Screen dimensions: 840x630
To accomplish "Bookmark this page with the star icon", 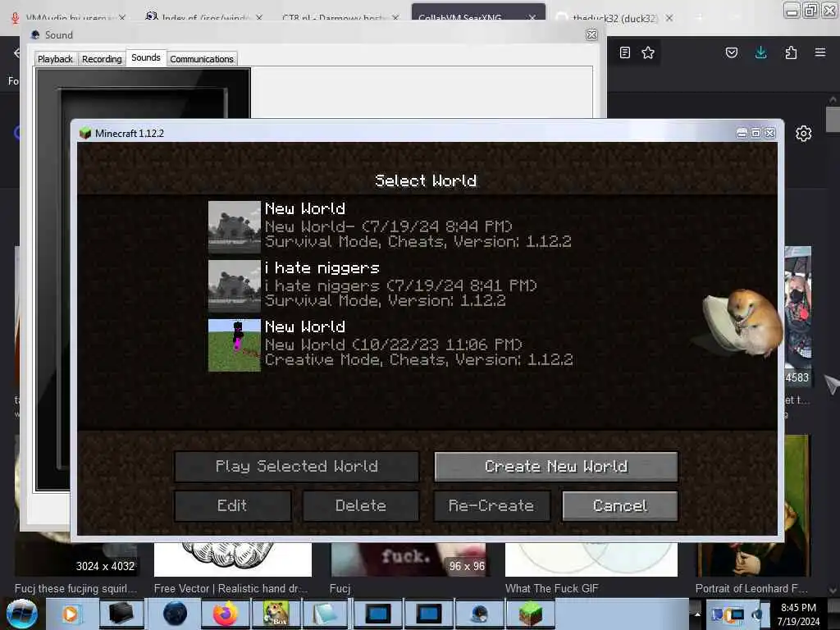I will pos(648,52).
